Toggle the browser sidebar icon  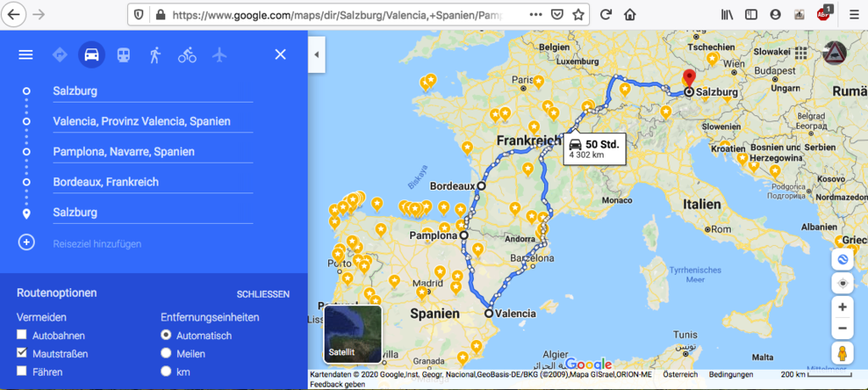point(751,15)
